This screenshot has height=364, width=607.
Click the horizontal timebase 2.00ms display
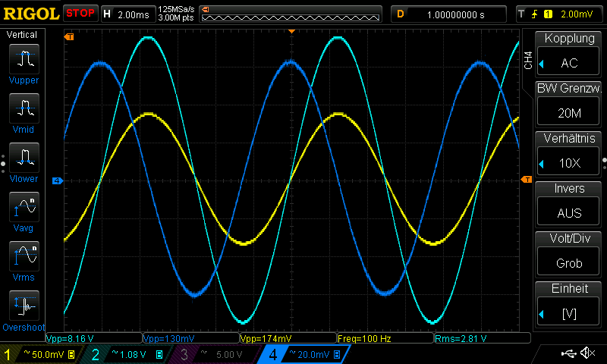[x=127, y=14]
